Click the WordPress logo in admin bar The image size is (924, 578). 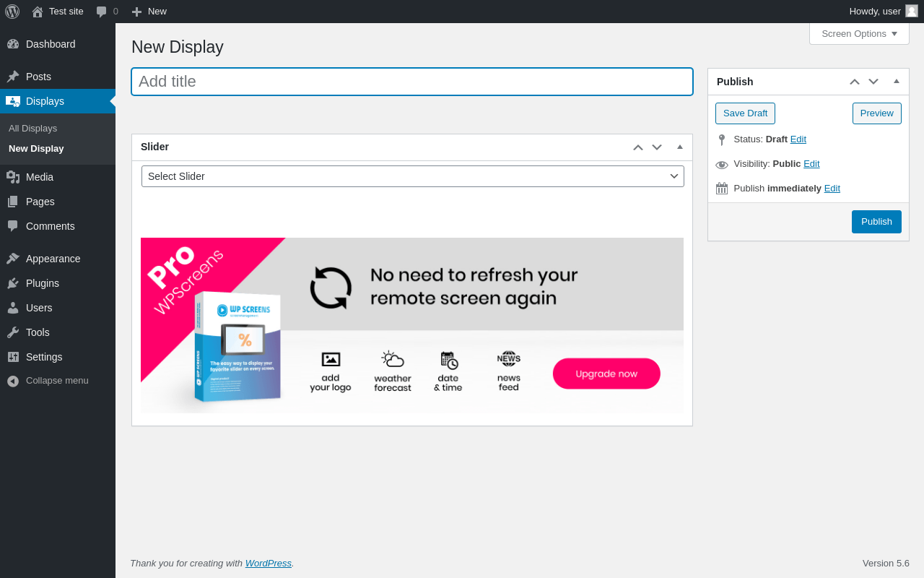(12, 11)
